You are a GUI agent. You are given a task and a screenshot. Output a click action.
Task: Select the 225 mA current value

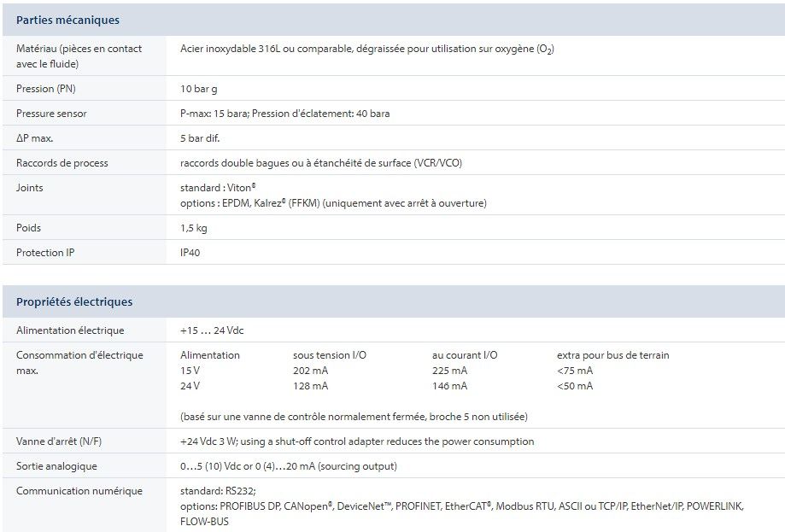pos(449,371)
